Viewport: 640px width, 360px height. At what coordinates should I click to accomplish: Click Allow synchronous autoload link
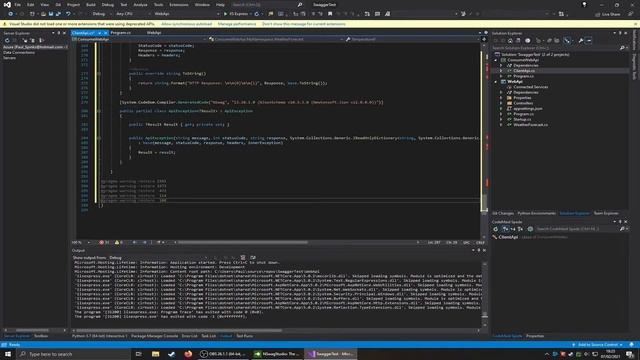pos(187,24)
